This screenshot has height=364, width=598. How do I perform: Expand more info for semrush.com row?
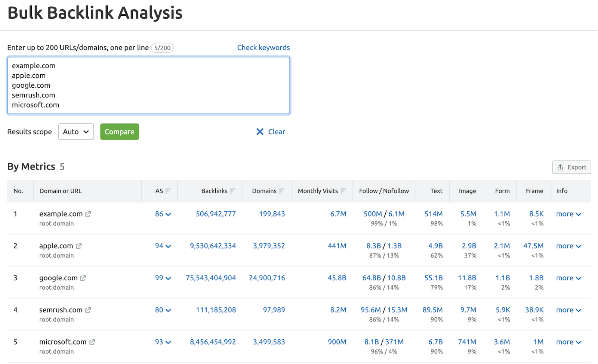tap(569, 310)
